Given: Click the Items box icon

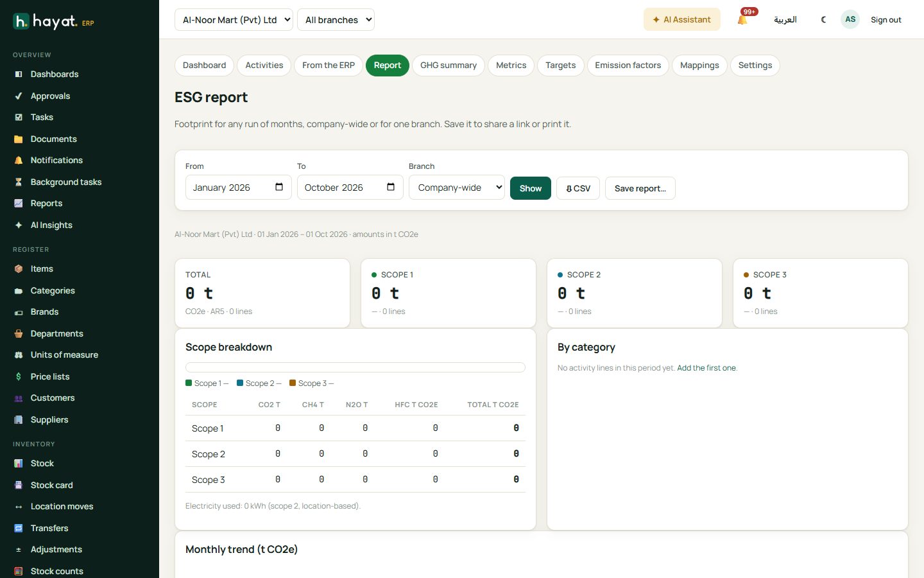Looking at the screenshot, I should (x=19, y=269).
